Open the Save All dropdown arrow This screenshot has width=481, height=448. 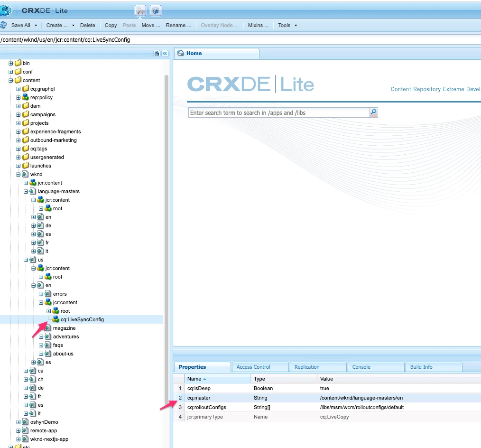click(36, 26)
